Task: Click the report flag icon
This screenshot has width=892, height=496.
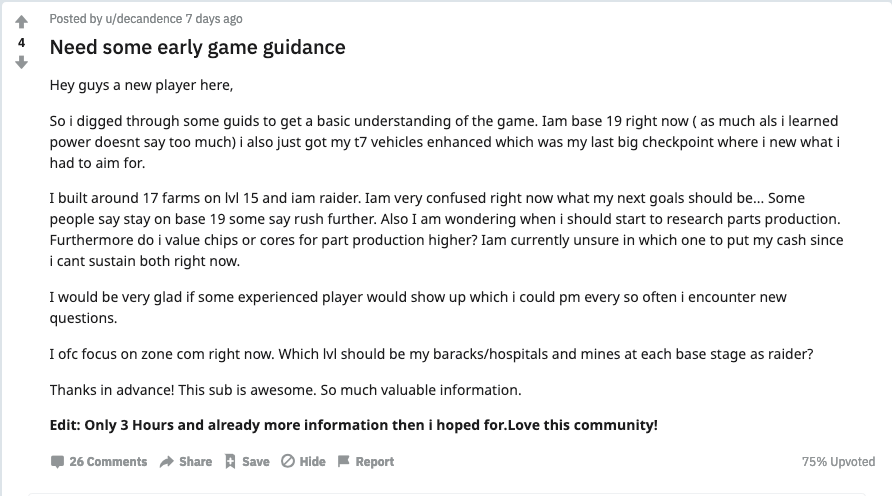Action: (x=344, y=462)
